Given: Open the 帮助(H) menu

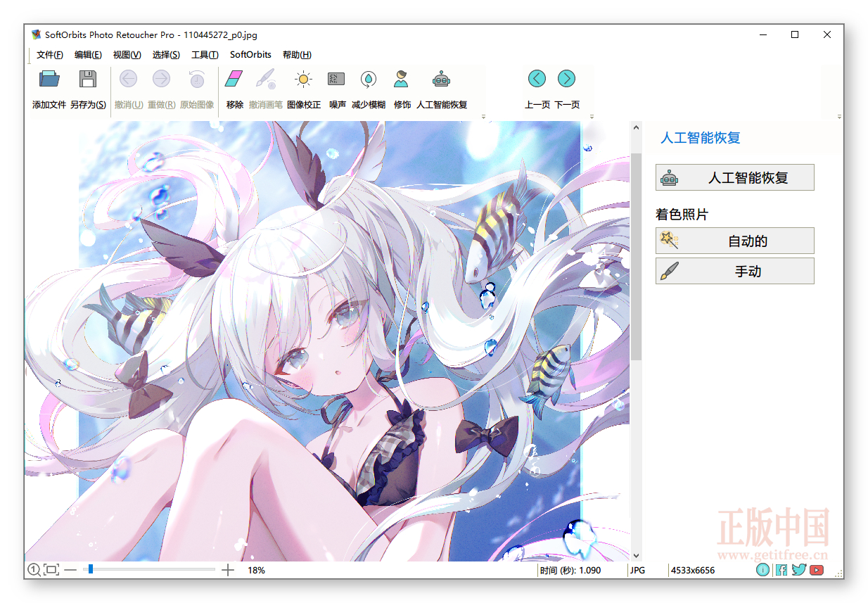Looking at the screenshot, I should point(297,55).
